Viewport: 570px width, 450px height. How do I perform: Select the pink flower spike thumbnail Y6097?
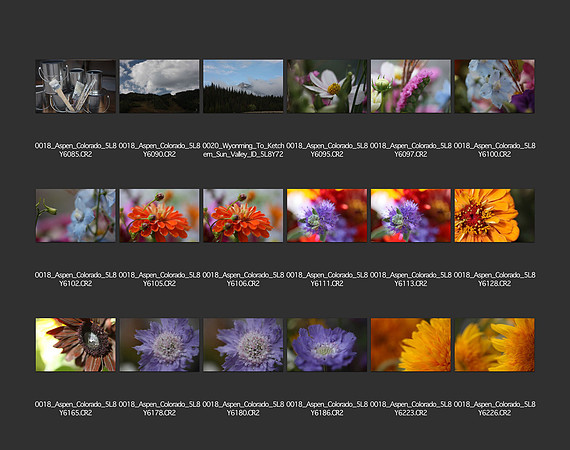click(411, 86)
